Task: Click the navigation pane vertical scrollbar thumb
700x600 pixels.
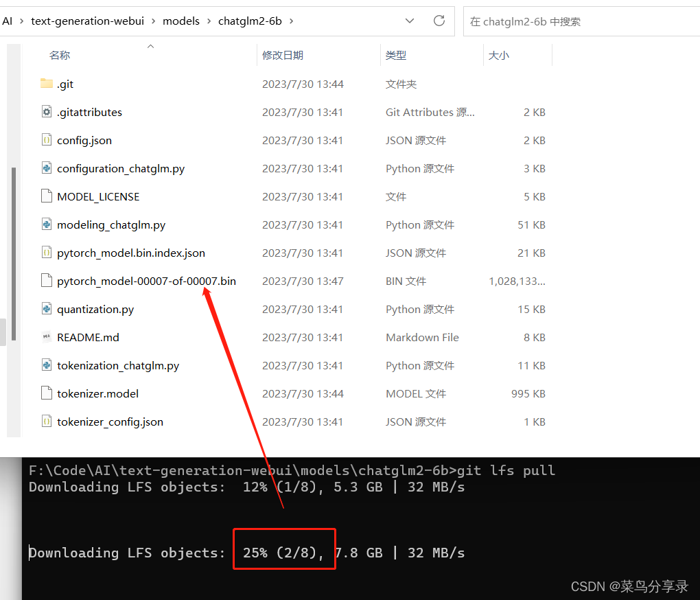Action: (14, 253)
